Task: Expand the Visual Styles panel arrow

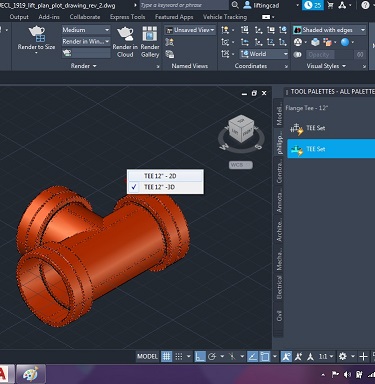Action: 344,66
